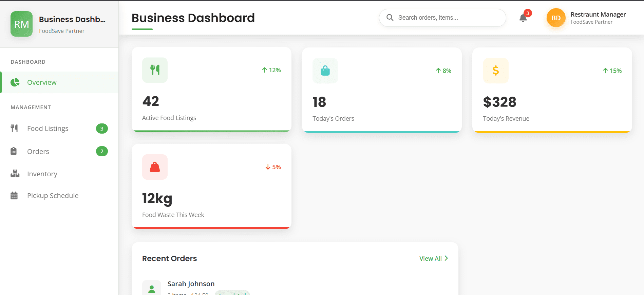
Task: Click the Food Listings badge showing 3
Action: tap(102, 129)
